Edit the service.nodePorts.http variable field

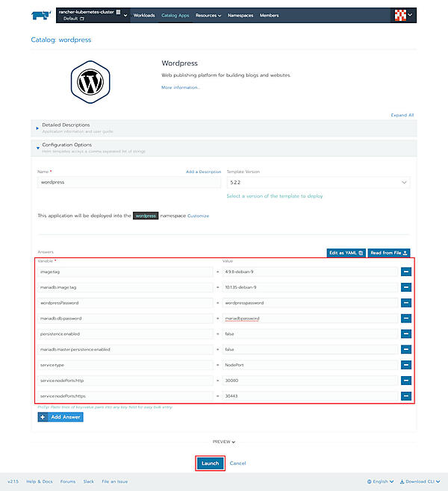[x=125, y=381]
